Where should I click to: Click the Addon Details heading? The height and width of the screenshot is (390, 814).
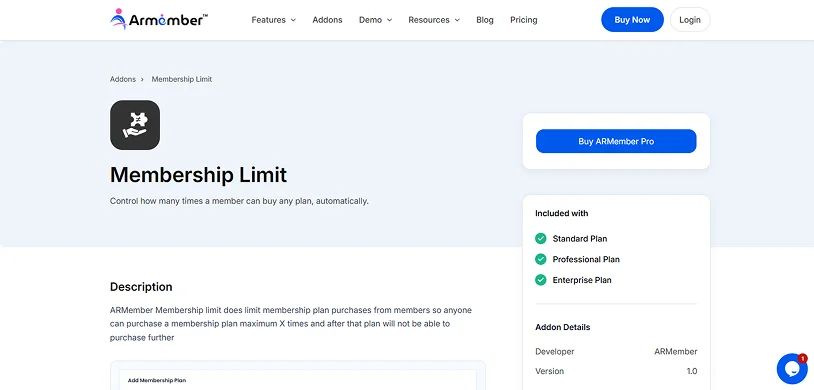click(x=563, y=327)
